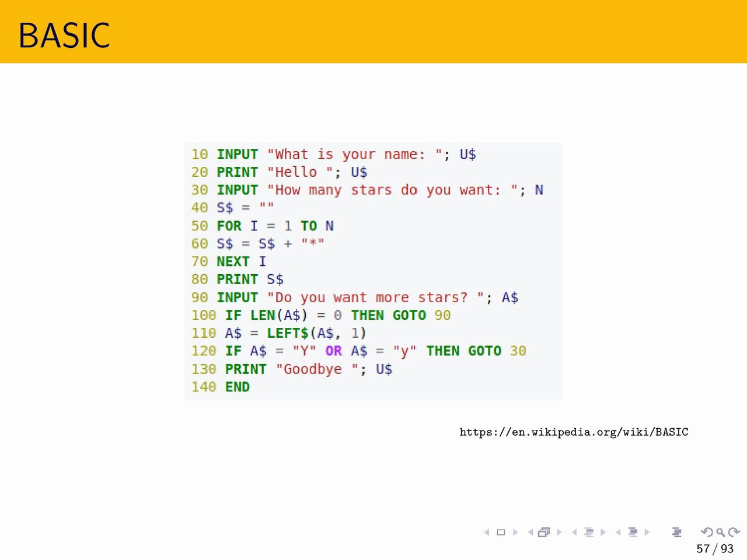Click code line 120 with the OR keyword
The height and width of the screenshot is (560, 747).
359,351
